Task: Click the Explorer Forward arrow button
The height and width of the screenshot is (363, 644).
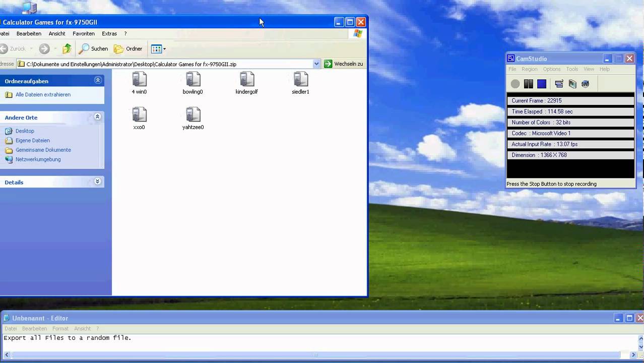Action: (44, 49)
